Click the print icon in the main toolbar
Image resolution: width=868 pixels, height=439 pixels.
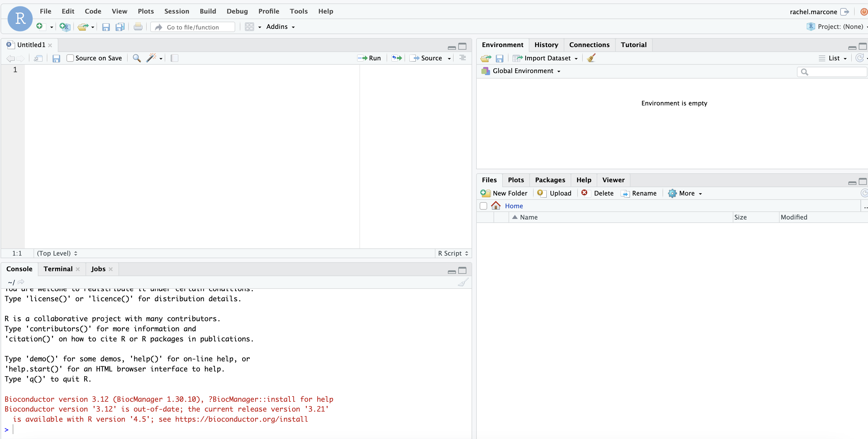pyautogui.click(x=138, y=27)
